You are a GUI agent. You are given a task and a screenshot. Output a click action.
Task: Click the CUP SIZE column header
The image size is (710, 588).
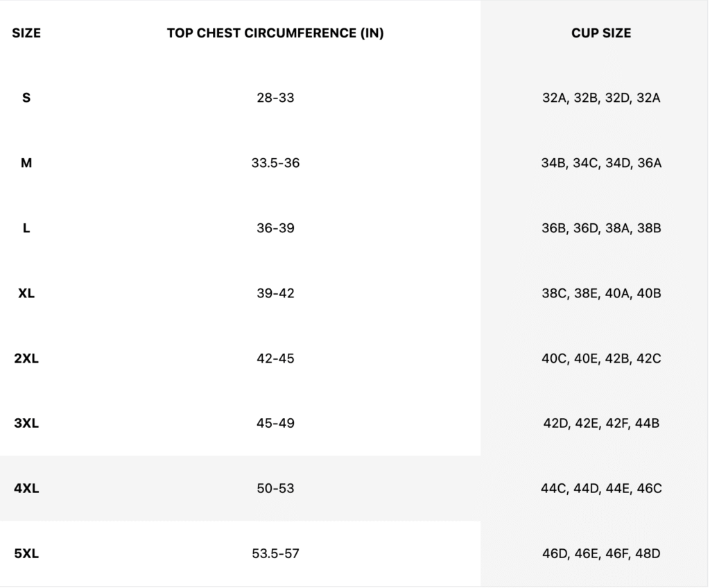pos(601,33)
